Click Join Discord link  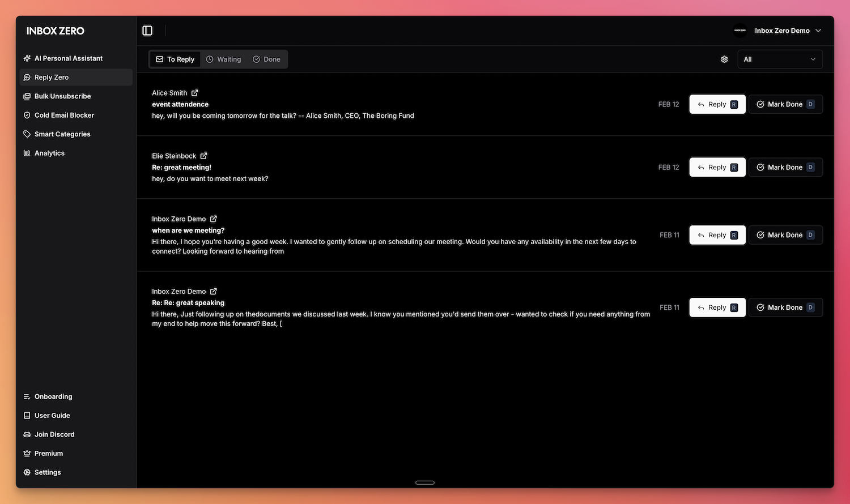coord(76,434)
